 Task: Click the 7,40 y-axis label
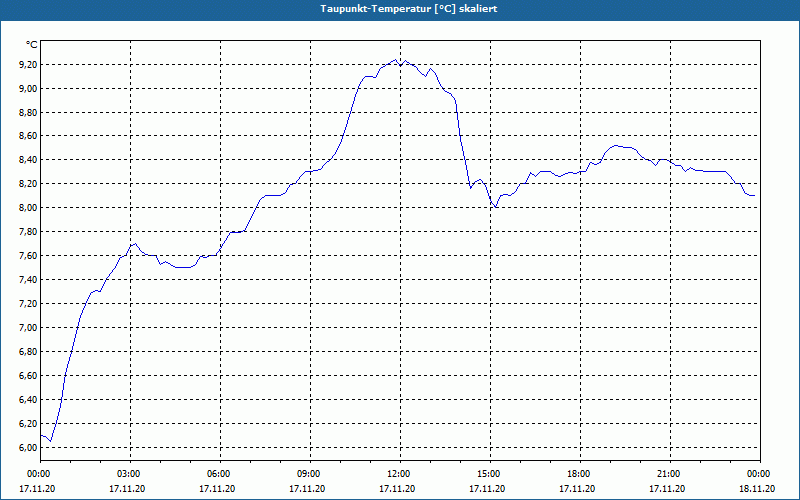(28, 280)
